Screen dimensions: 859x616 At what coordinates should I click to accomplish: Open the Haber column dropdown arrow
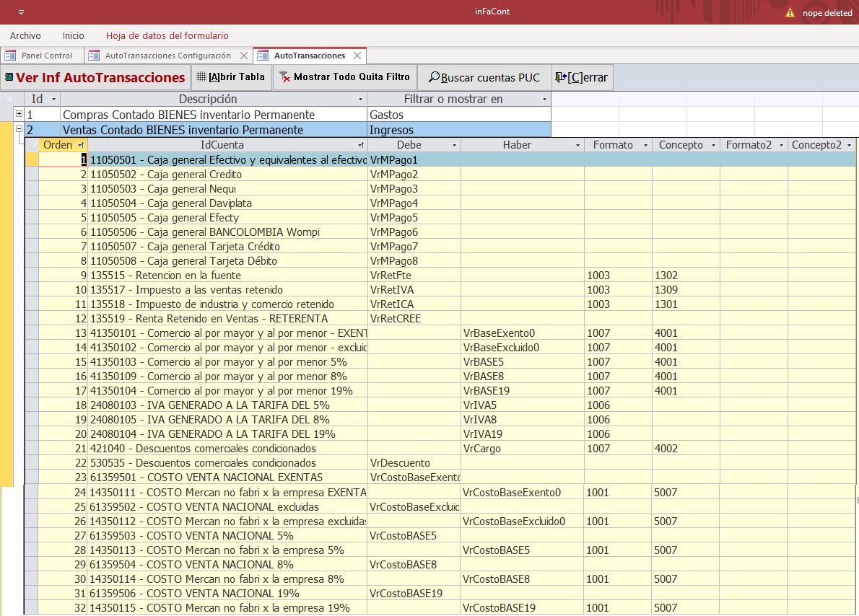(577, 146)
